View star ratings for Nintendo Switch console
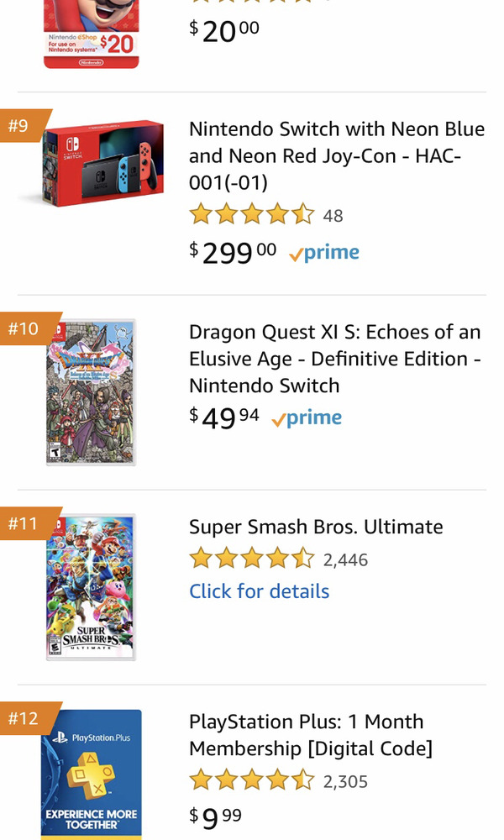Viewport: 504px width, 840px height. point(252,215)
